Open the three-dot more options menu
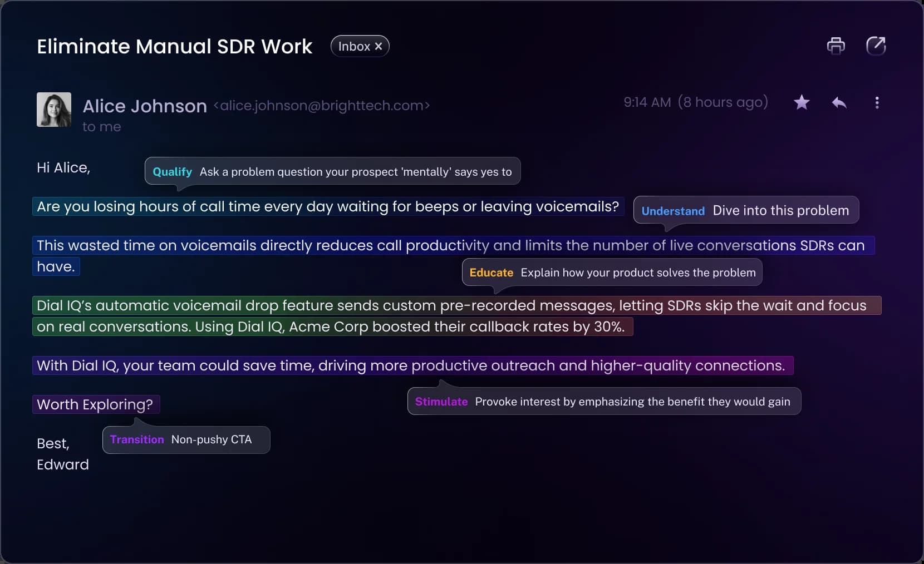This screenshot has width=924, height=564. point(877,102)
